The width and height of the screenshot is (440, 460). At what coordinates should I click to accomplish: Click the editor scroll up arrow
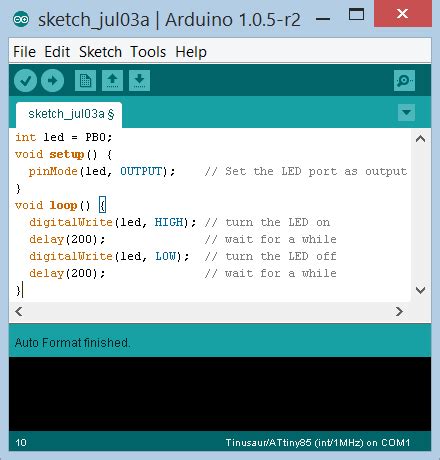421,139
